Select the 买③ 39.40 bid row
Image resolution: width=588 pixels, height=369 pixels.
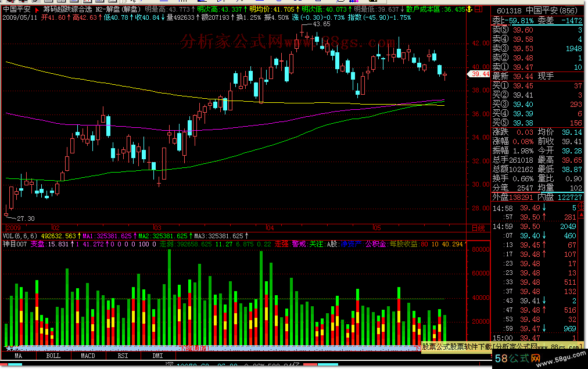(537, 104)
